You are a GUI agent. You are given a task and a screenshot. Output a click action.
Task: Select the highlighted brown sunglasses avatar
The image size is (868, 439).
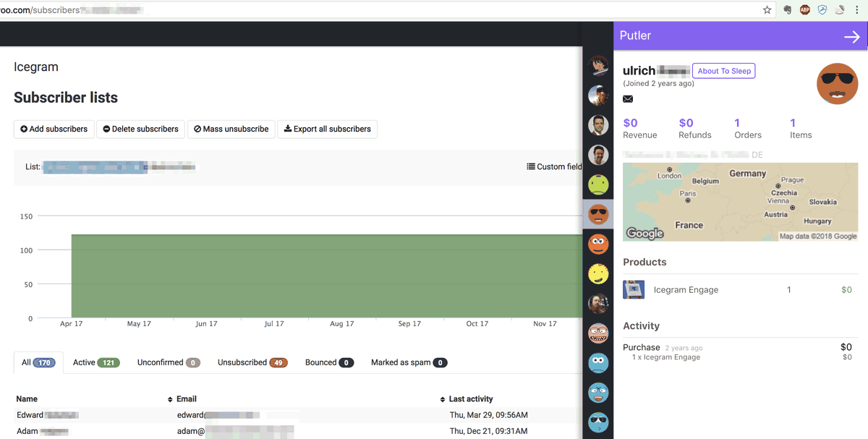598,214
